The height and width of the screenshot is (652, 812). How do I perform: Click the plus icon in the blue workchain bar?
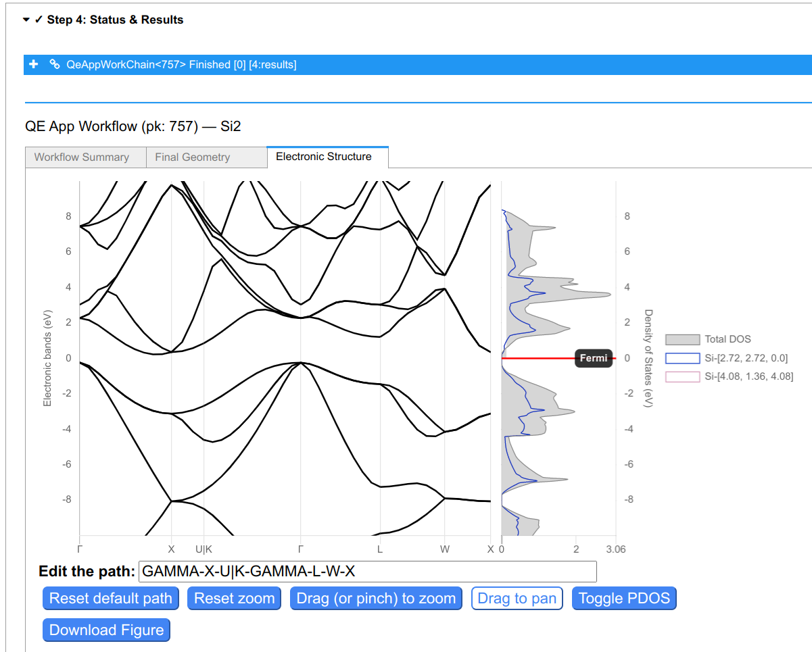pos(34,64)
